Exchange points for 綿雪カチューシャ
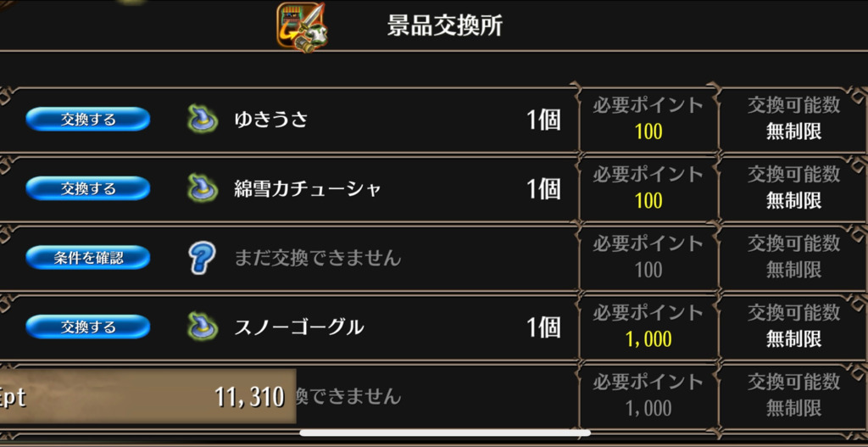 (88, 188)
